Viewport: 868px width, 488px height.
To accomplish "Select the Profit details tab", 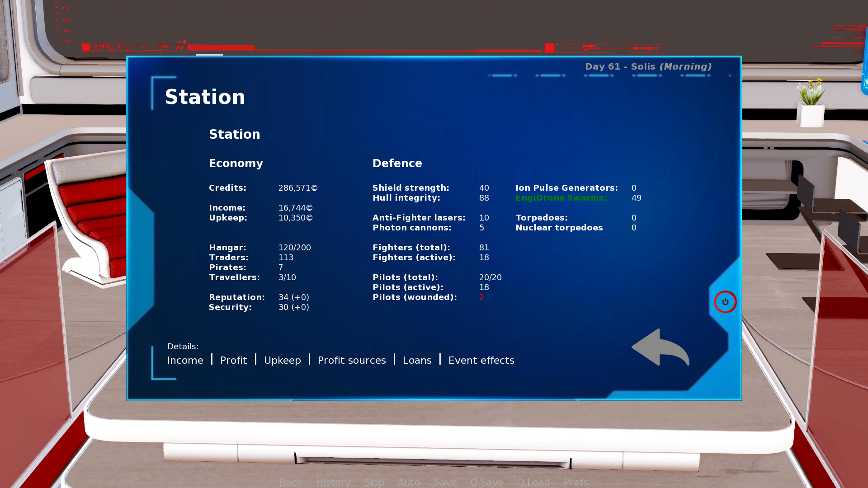I will click(x=233, y=360).
